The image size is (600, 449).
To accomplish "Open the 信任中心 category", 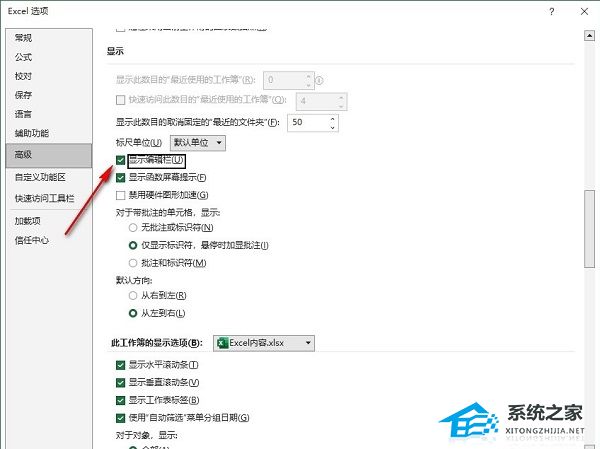I will click(x=32, y=240).
